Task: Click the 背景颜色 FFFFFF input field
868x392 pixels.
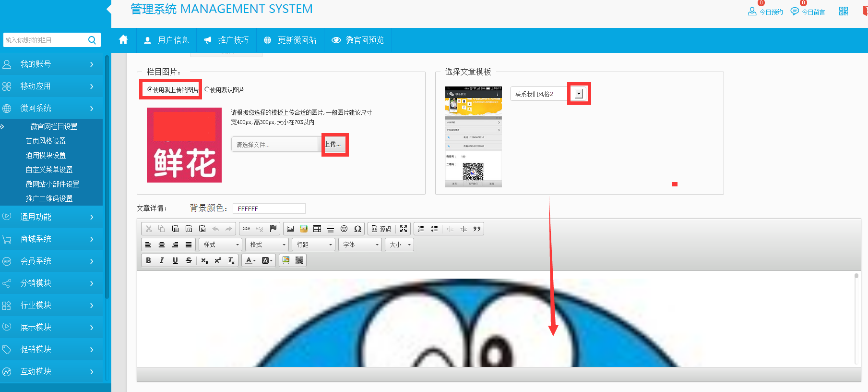Action: pos(269,208)
